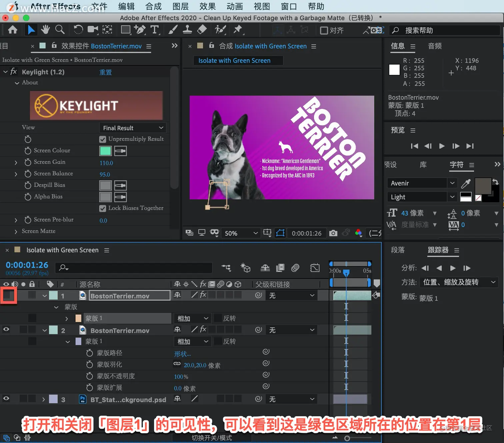
Task: Switch to the 库 tab
Action: pos(423,165)
